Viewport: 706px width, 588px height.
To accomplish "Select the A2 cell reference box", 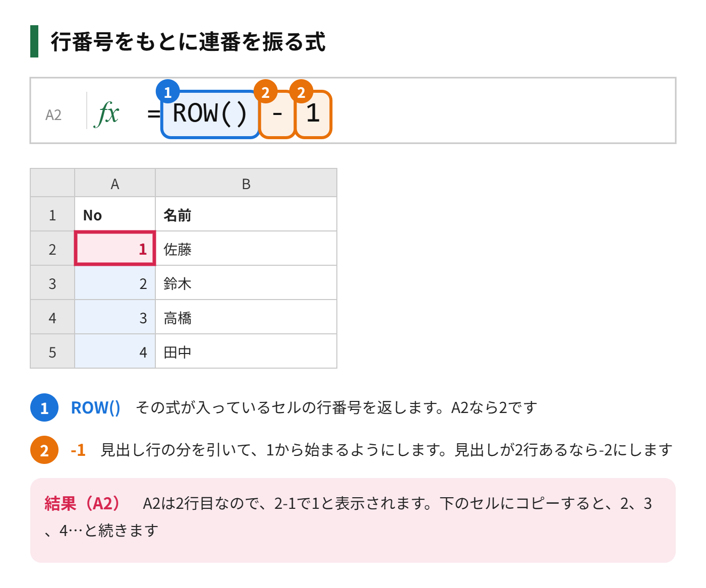I will point(53,115).
